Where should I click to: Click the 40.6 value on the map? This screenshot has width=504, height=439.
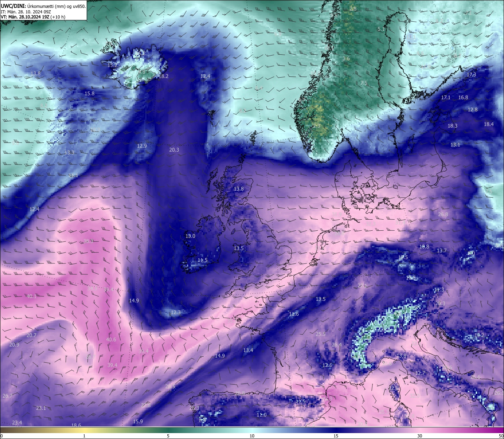coord(111,339)
